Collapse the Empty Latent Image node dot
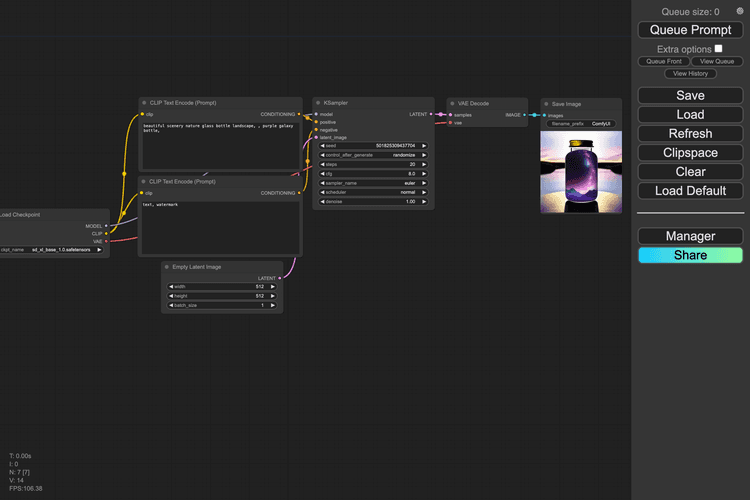Screen dimensions: 750x500 [x=167, y=267]
